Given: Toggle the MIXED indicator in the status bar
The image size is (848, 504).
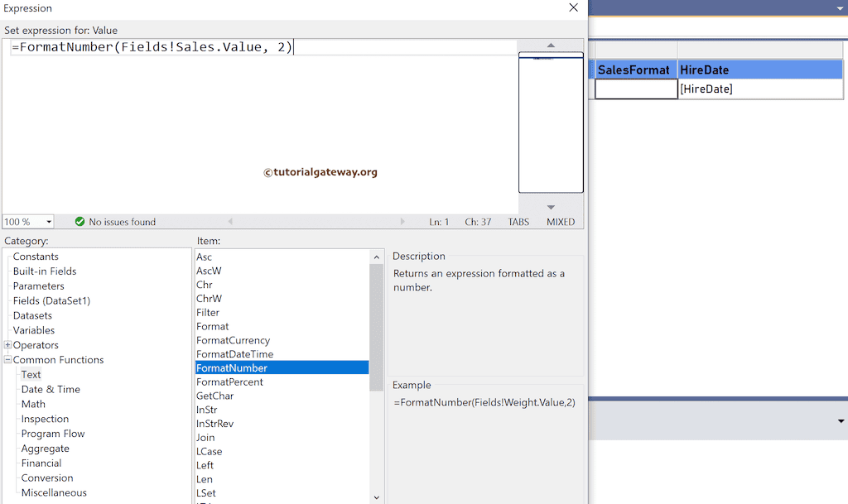Looking at the screenshot, I should point(561,222).
